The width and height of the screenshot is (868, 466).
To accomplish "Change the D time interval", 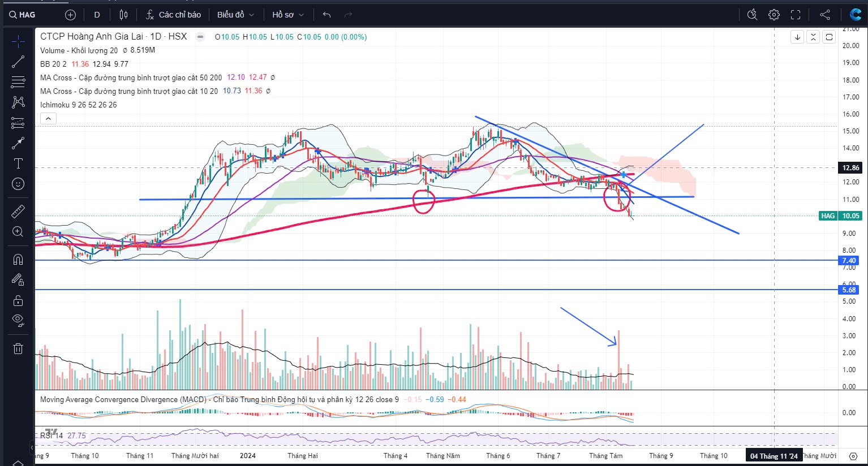I will click(x=97, y=15).
